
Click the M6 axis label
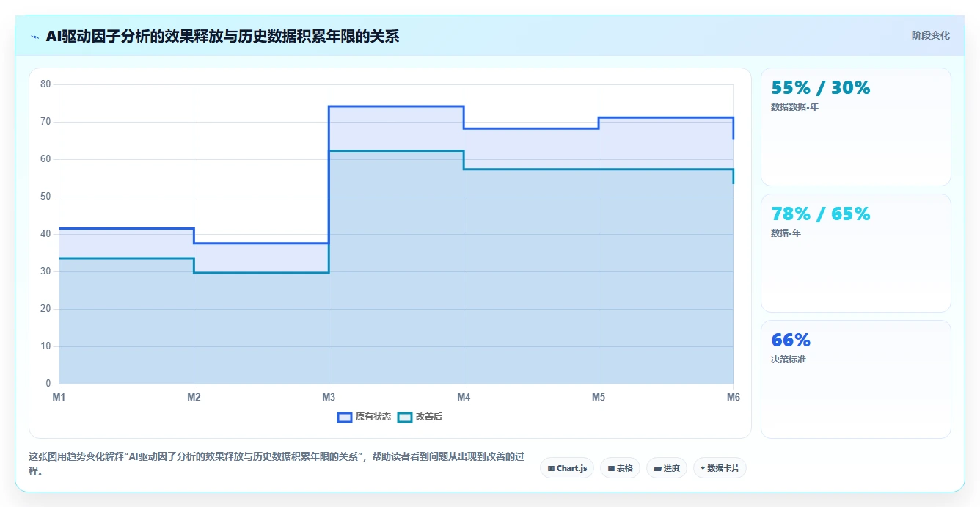tap(733, 397)
